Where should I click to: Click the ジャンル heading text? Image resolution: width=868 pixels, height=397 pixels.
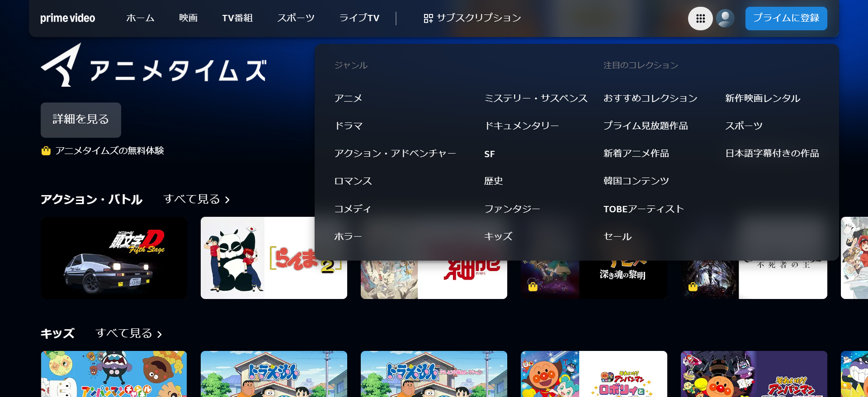pyautogui.click(x=351, y=65)
